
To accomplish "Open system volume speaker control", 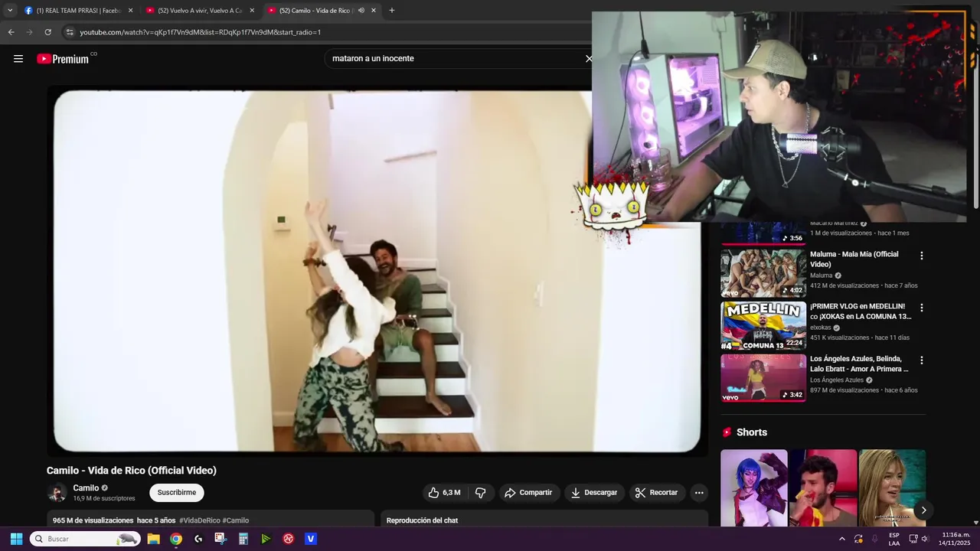I will (x=924, y=539).
